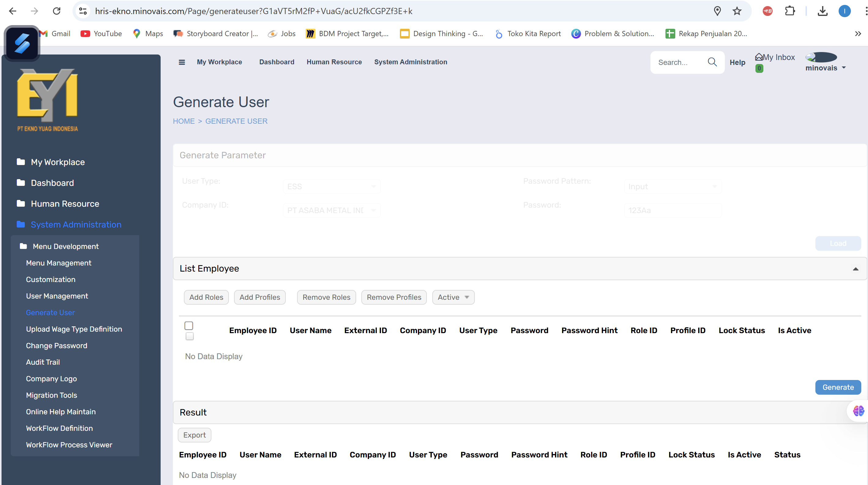Follow the HOME breadcrumb link
Screen dimensions: 868x485
(x=184, y=121)
